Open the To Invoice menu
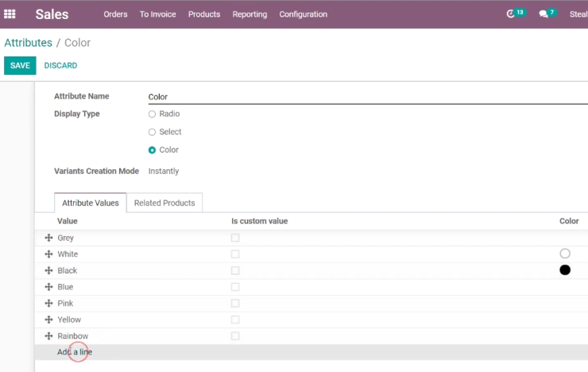Viewport: 588px width, 372px height. (x=158, y=14)
